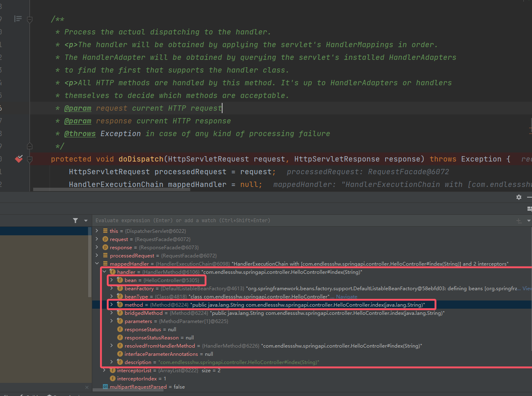
Task: Click the first @param tag for request
Action: click(78, 108)
